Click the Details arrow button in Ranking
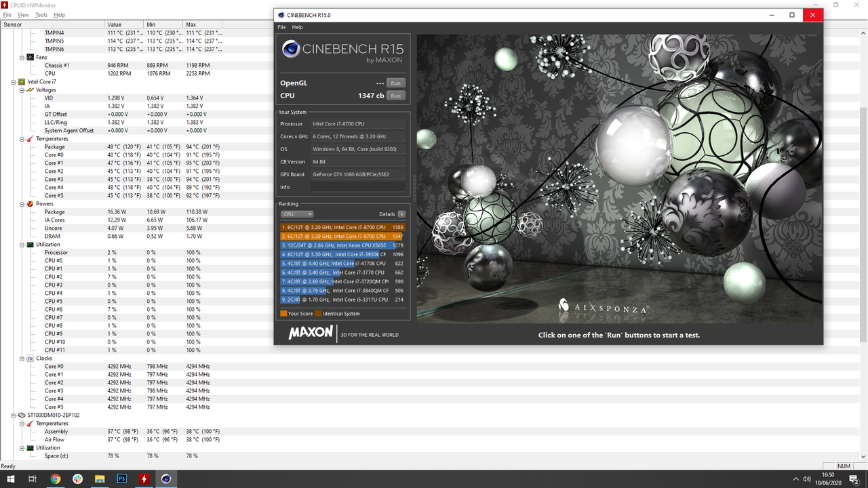Viewport: 868px width, 488px height. point(401,214)
